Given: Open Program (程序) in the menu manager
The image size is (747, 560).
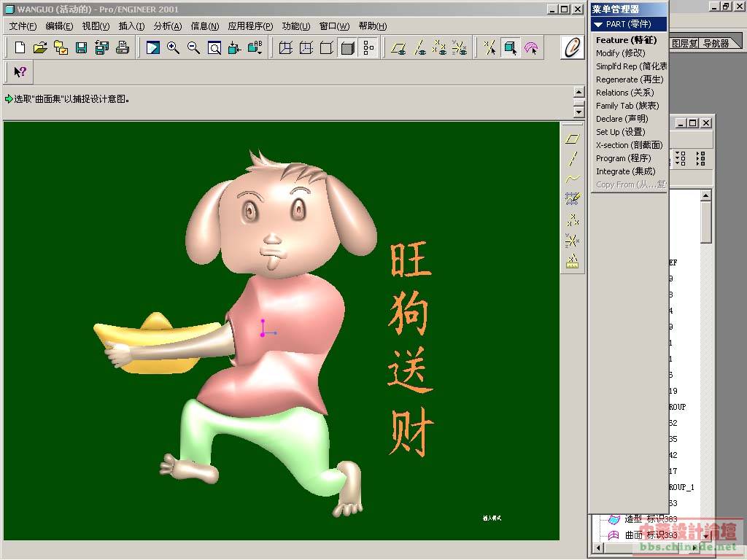Looking at the screenshot, I should pyautogui.click(x=623, y=158).
